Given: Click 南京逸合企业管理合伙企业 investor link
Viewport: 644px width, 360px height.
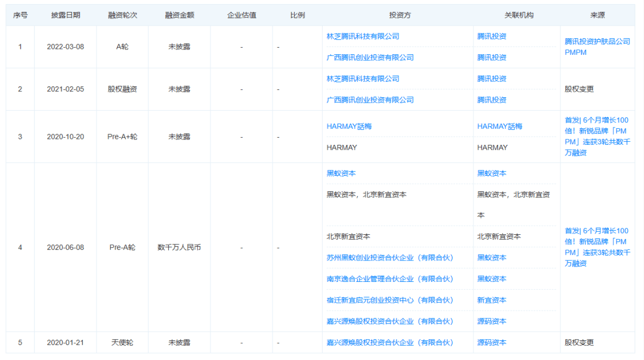Looking at the screenshot, I should 390,279.
